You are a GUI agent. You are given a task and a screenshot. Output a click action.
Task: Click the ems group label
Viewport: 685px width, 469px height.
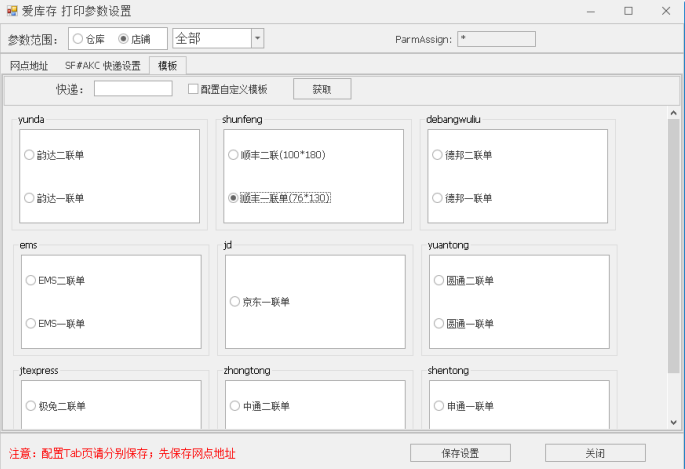pos(28,245)
